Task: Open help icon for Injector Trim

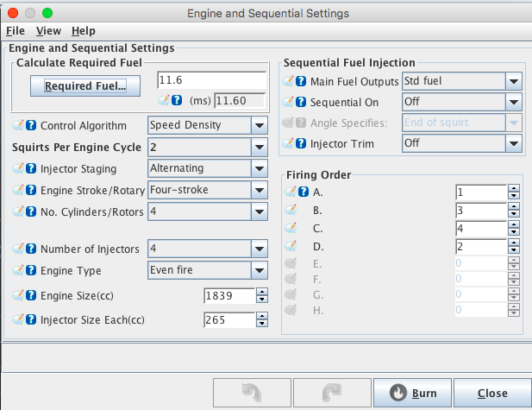Action: 302,142
